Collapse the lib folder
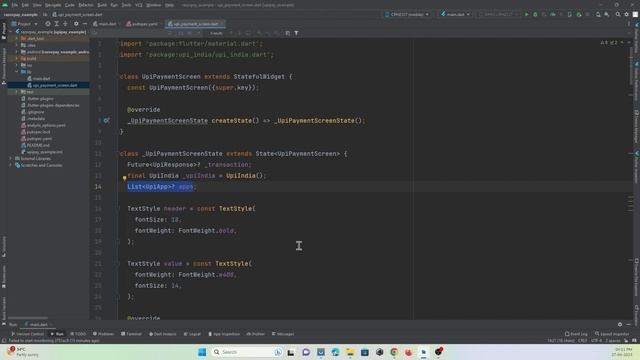The height and width of the screenshot is (360, 640). click(17, 71)
